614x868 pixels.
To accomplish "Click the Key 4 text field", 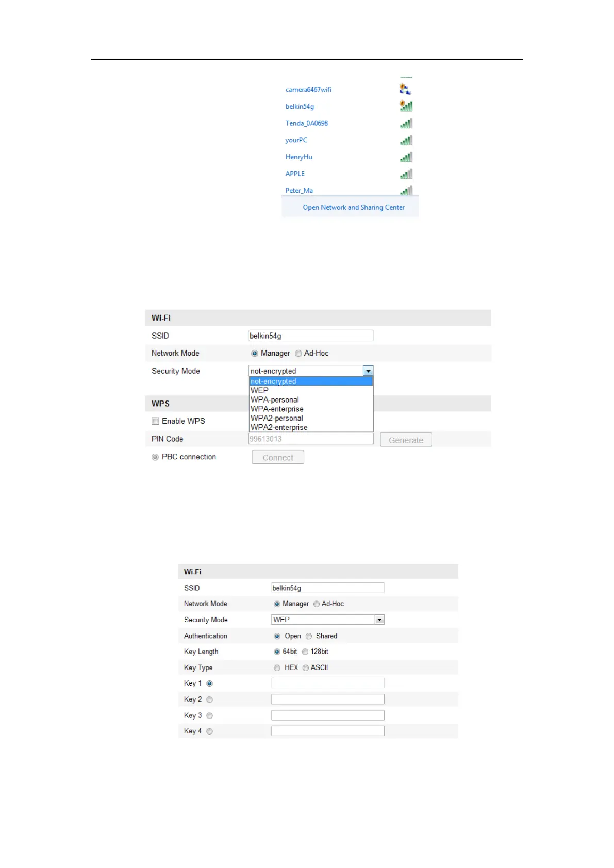I will [328, 731].
